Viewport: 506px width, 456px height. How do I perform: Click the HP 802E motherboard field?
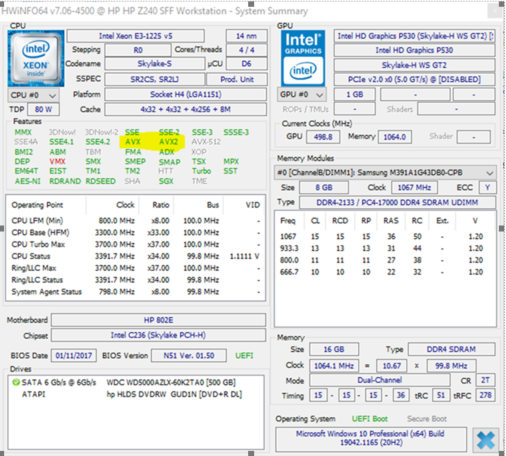(x=158, y=320)
